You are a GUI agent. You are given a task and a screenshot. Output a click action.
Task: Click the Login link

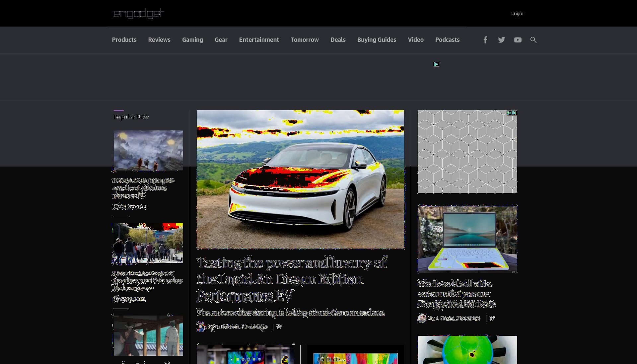pos(517,14)
